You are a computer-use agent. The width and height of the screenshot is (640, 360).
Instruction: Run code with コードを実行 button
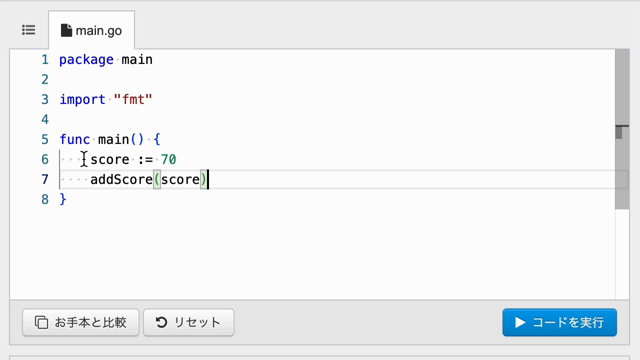[560, 322]
